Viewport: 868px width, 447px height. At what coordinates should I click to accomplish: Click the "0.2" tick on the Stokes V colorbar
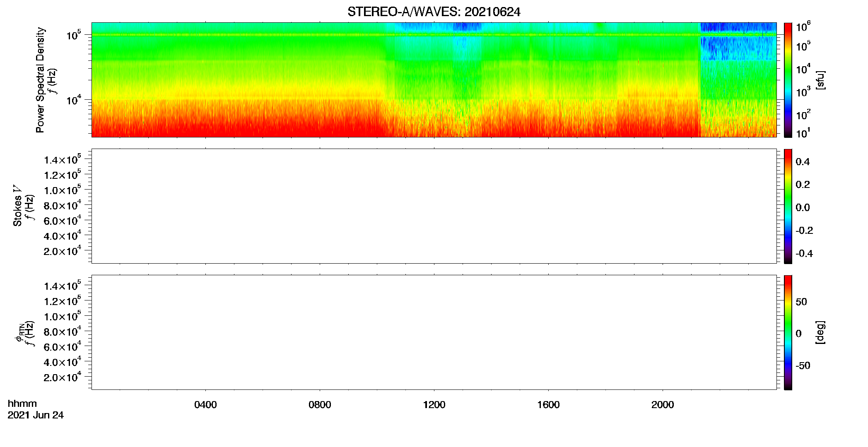803,185
